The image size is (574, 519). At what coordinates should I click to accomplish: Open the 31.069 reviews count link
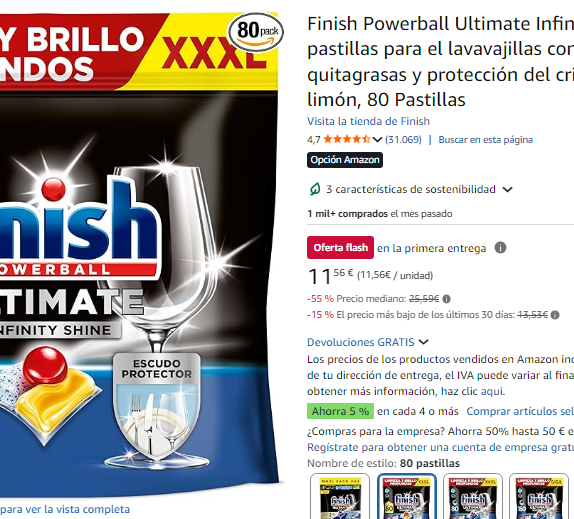[x=403, y=140]
